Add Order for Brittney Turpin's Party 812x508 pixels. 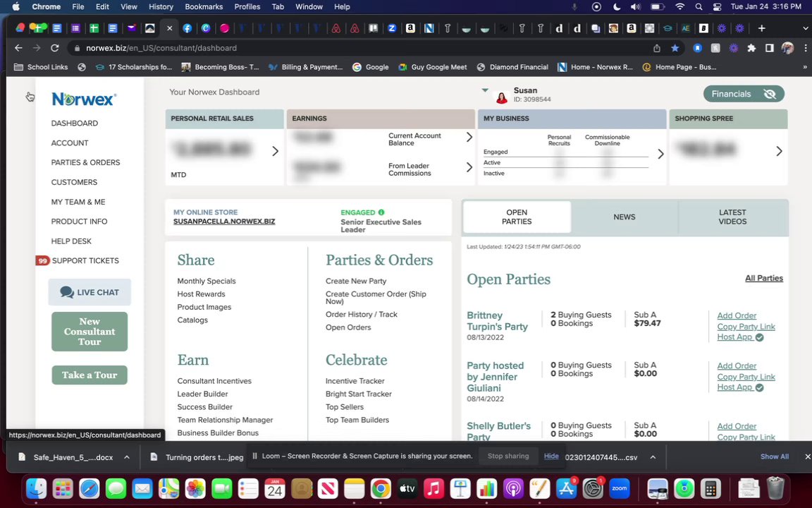click(737, 315)
